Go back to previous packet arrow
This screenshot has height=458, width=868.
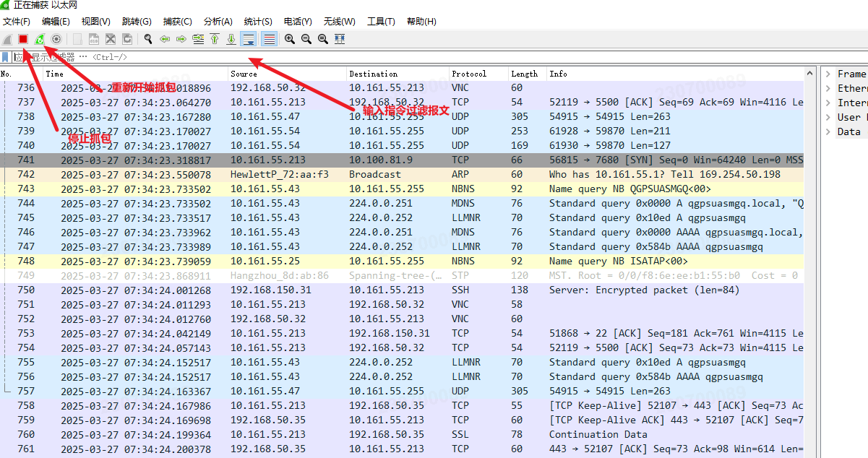point(165,39)
